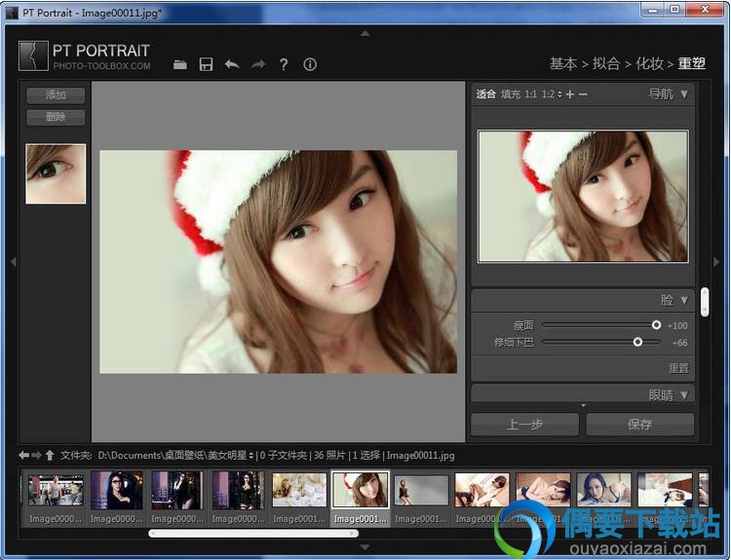Select the 适合 fit zoom mode
The height and width of the screenshot is (560, 731).
pos(485,94)
